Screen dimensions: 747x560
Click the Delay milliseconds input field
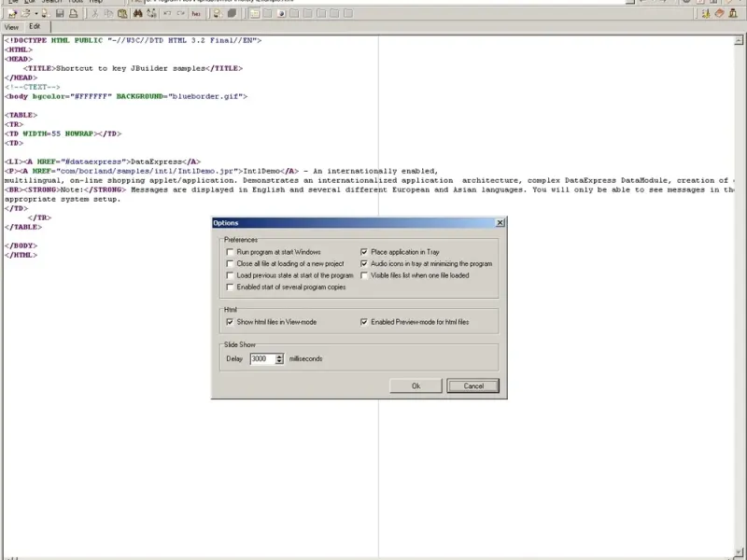(262, 358)
